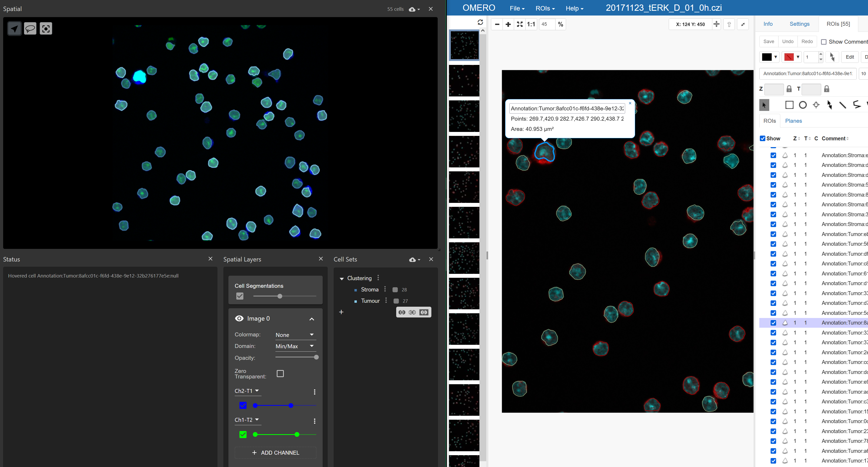The width and height of the screenshot is (868, 467).
Task: Open Ch1-T2 channel options menu
Action: (314, 421)
